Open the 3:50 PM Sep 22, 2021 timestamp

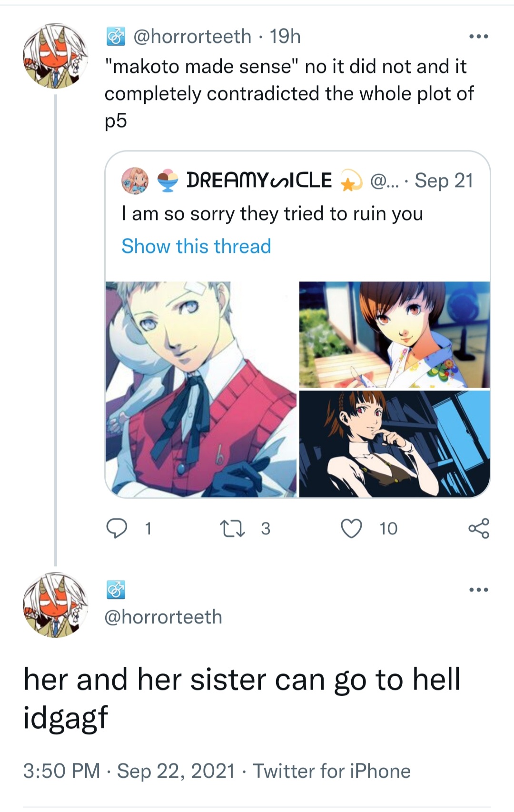(129, 771)
